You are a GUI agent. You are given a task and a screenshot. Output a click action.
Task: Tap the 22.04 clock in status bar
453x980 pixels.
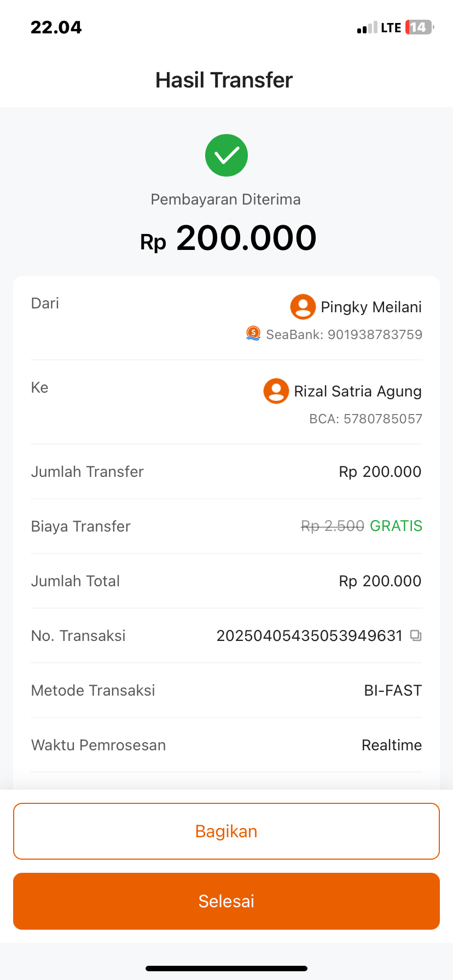[x=56, y=27]
